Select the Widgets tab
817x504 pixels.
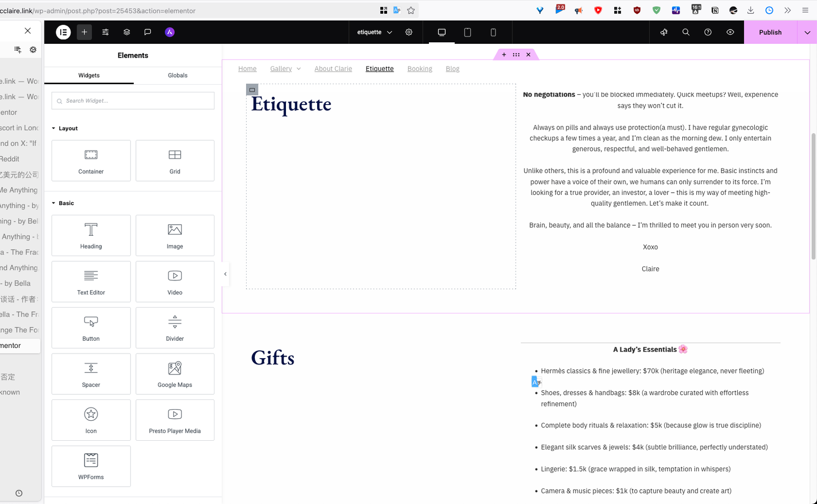pos(89,75)
